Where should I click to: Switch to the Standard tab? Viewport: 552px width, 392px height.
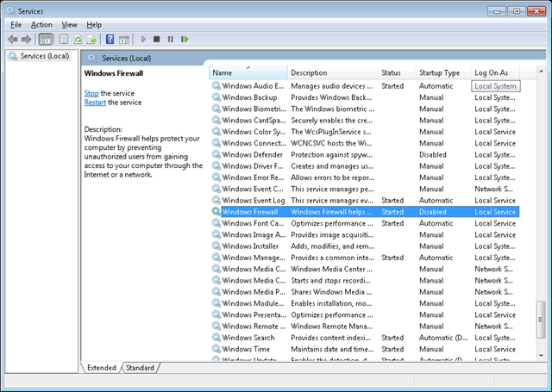140,368
